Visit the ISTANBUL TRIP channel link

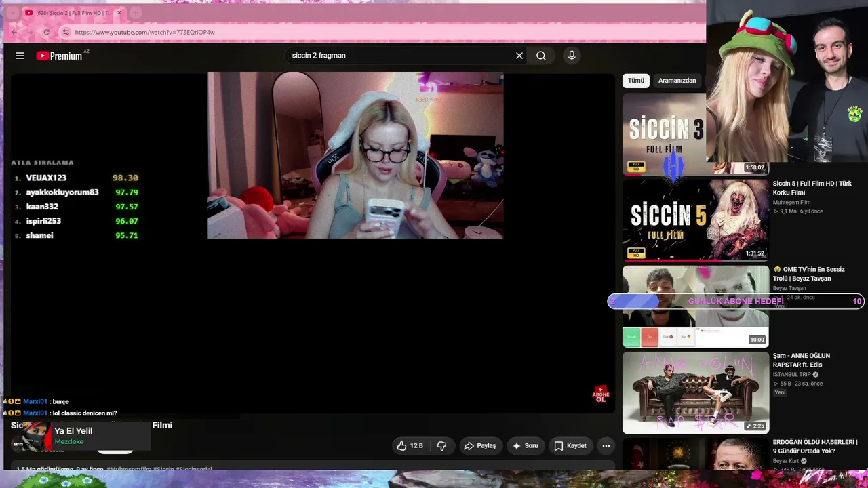[791, 374]
